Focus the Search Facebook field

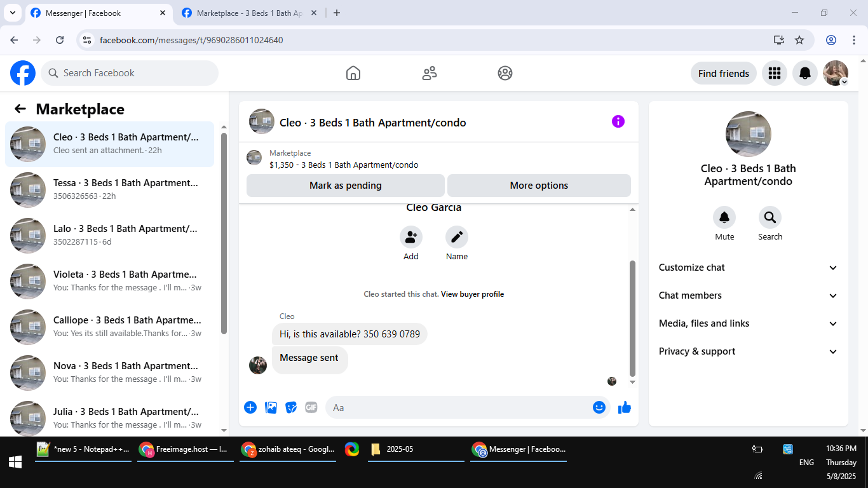point(130,73)
